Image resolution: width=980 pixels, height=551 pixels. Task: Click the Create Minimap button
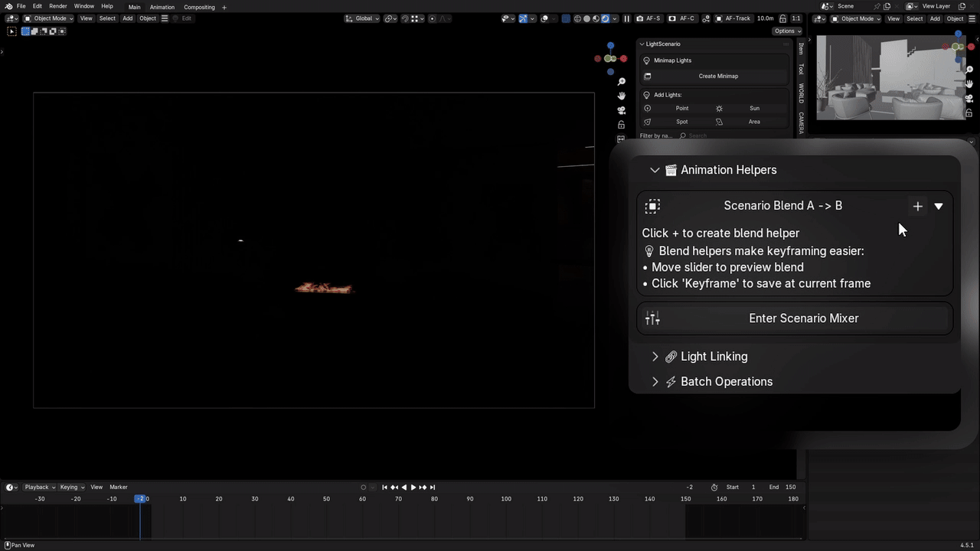(x=714, y=76)
